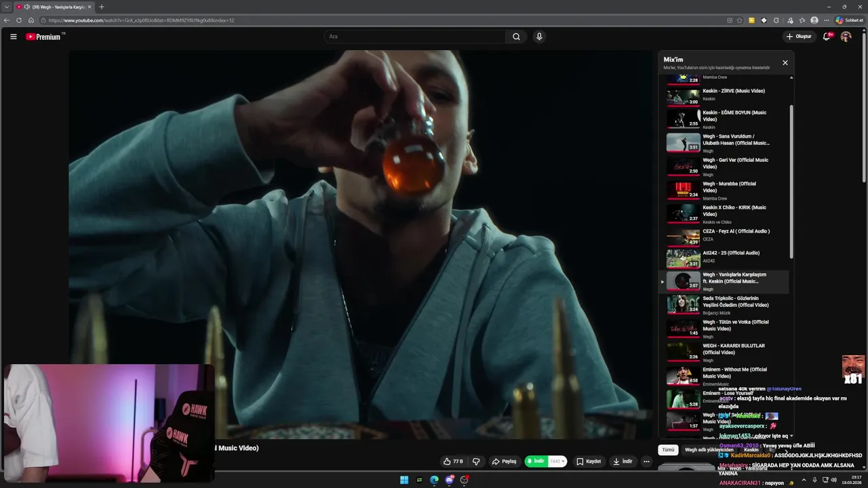Open the YouTube hamburger guide menu

pos(13,37)
